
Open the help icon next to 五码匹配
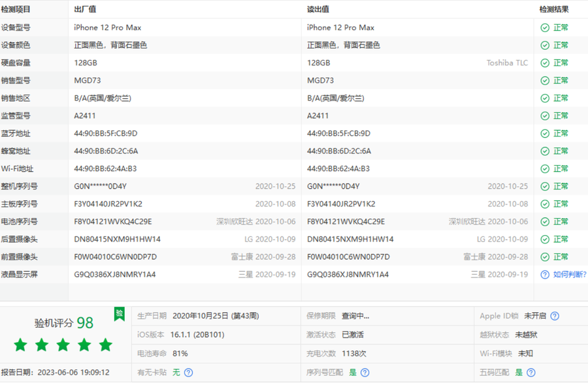click(531, 372)
